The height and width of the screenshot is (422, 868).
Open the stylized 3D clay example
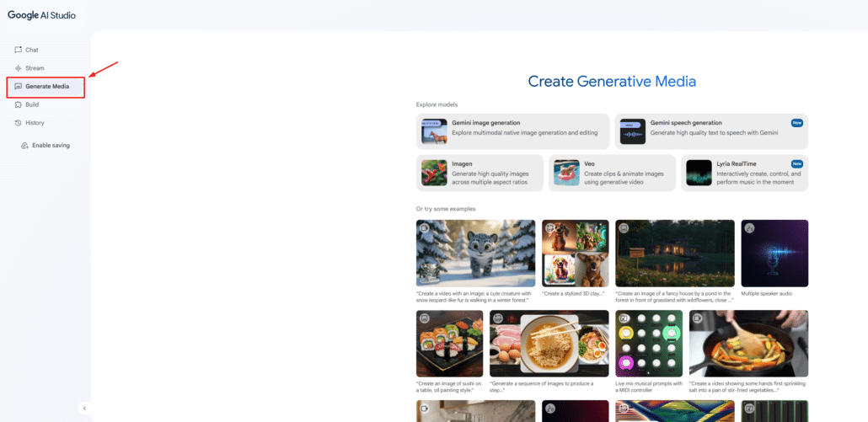click(575, 254)
